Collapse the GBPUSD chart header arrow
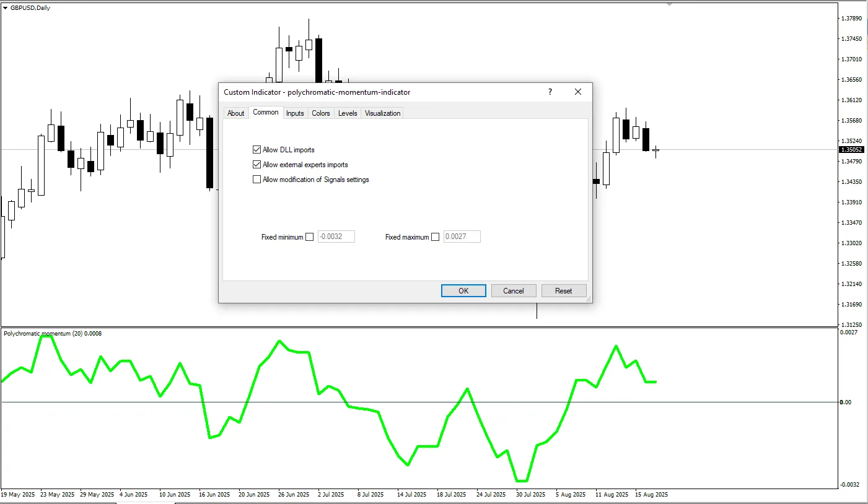 (x=6, y=7)
